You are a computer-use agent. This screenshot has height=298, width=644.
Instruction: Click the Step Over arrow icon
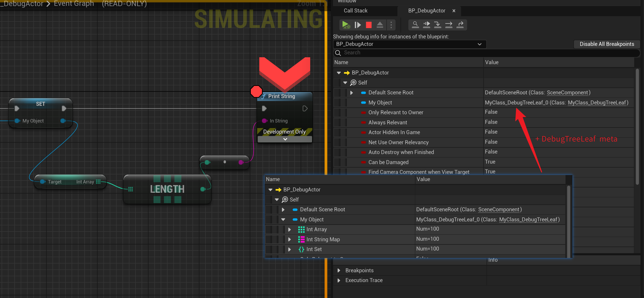tap(449, 25)
